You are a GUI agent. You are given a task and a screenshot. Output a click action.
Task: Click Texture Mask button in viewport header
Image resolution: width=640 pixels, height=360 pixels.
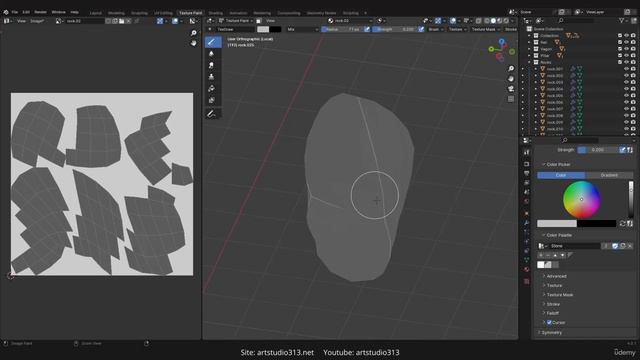tap(485, 29)
